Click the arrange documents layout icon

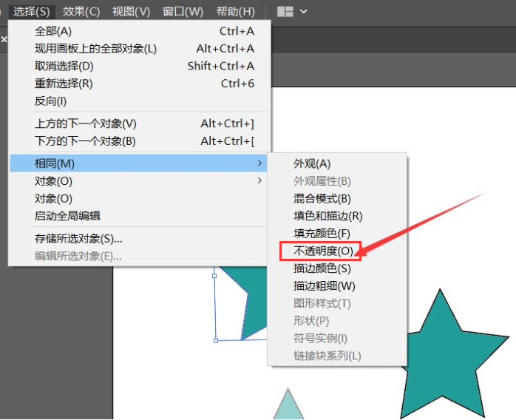pos(285,12)
